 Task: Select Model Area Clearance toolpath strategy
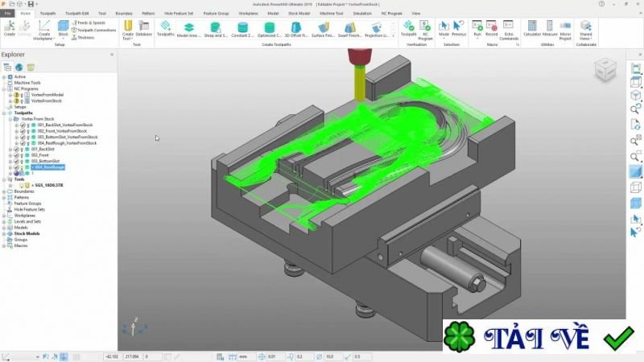point(189,30)
